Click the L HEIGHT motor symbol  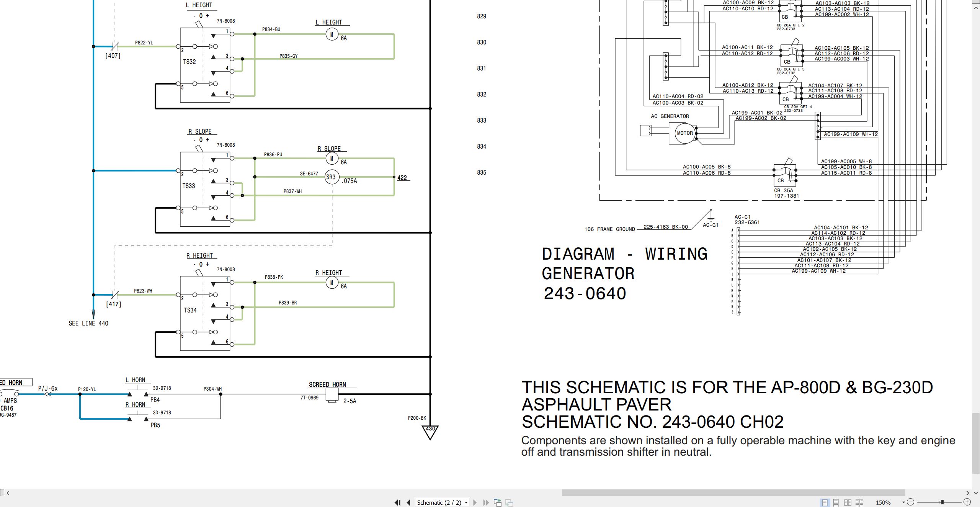(332, 34)
